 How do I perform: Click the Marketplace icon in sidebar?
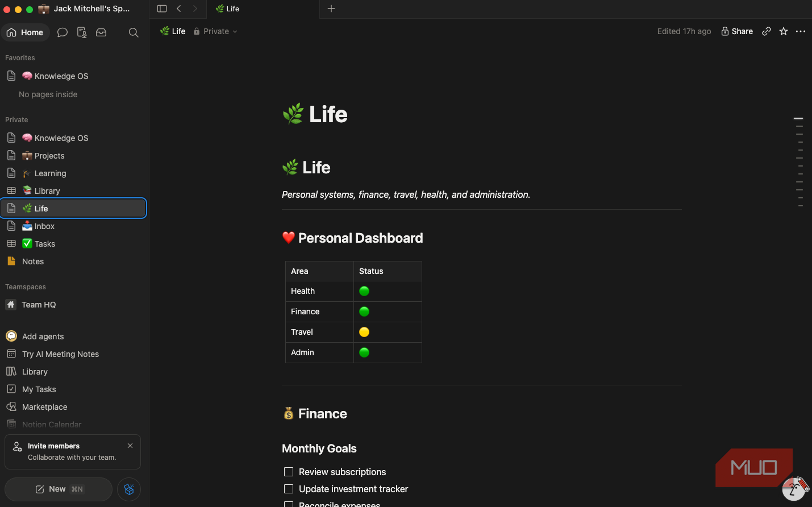click(11, 407)
